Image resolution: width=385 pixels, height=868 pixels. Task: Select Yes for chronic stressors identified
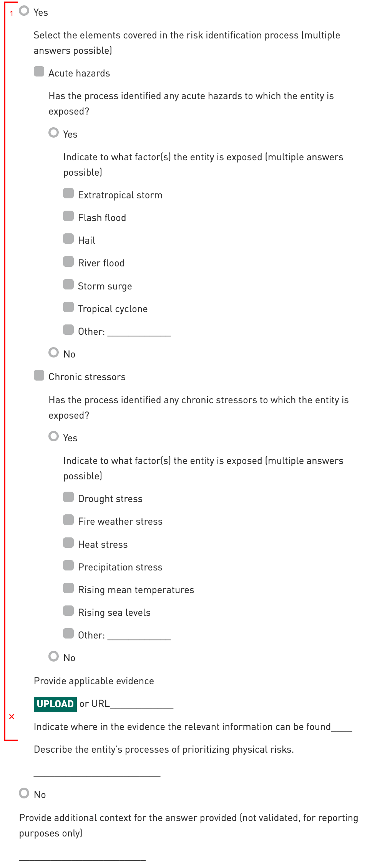tap(54, 436)
